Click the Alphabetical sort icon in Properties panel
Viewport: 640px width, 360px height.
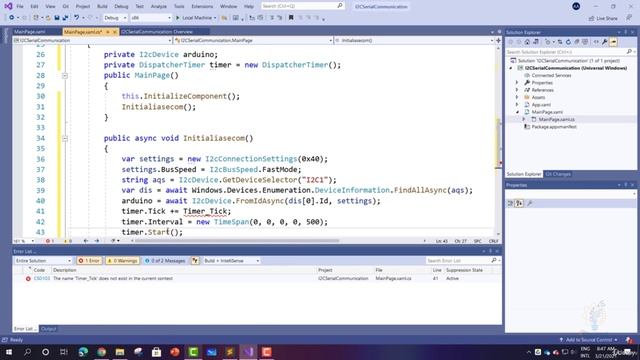(x=519, y=203)
